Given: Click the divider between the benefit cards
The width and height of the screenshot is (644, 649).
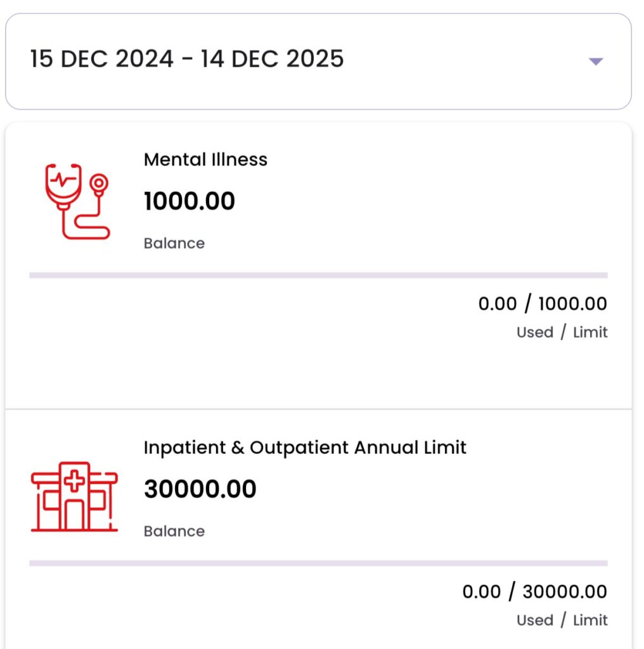Looking at the screenshot, I should coord(318,409).
